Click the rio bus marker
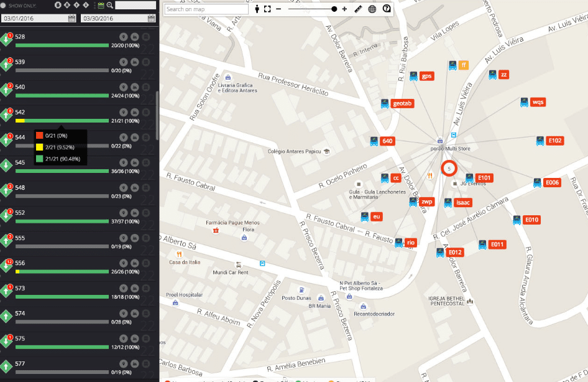This screenshot has width=588, height=382. (406, 243)
